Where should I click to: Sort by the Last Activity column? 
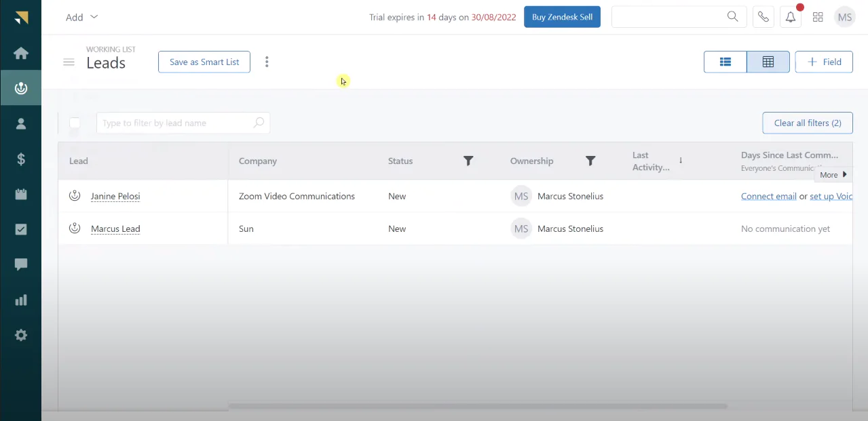tap(681, 161)
